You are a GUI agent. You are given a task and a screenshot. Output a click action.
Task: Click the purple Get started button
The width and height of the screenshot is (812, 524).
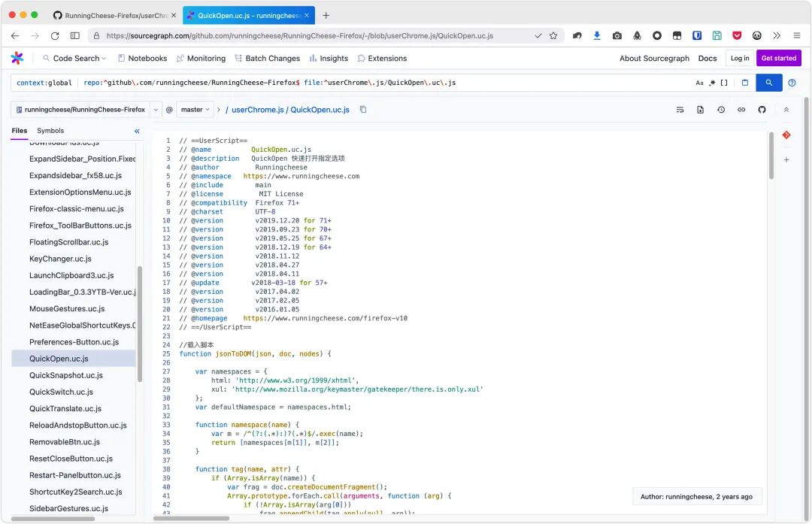(778, 58)
